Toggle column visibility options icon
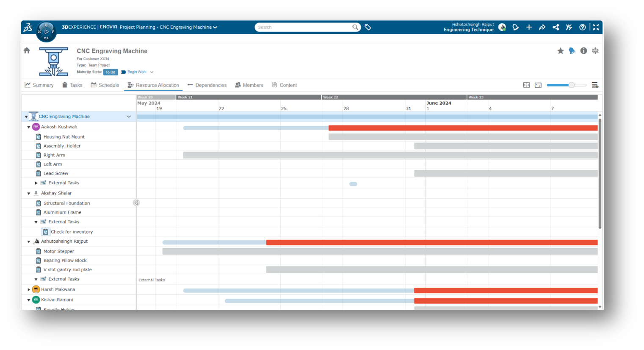The width and height of the screenshot is (644, 350). tap(595, 85)
